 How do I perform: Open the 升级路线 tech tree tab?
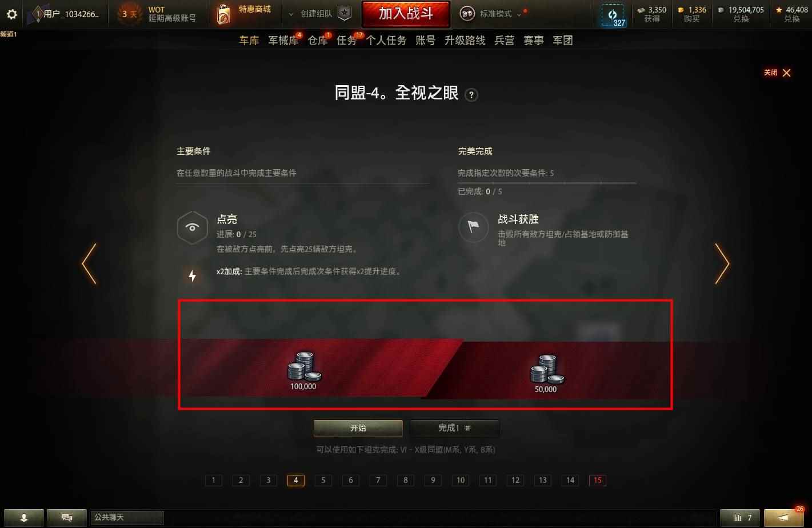tap(465, 40)
